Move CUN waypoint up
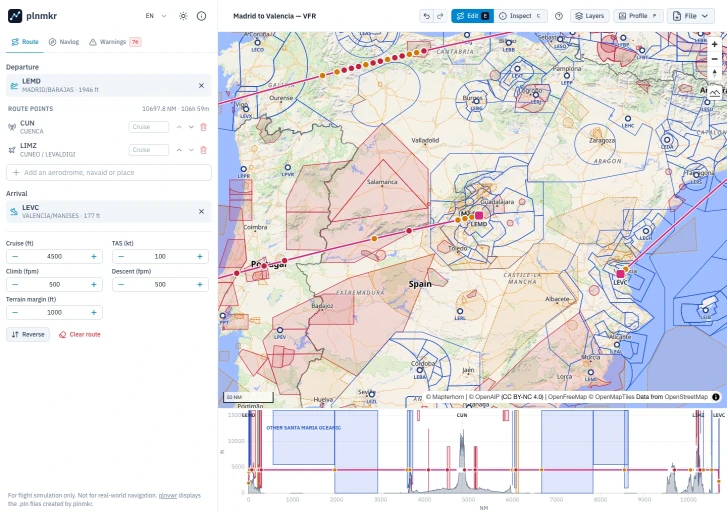This screenshot has width=727, height=512. coord(179,127)
